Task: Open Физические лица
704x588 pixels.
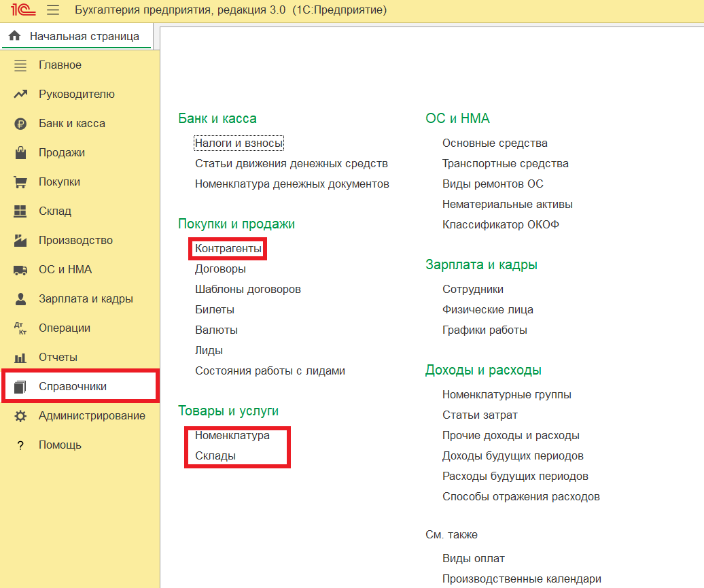Action: click(488, 310)
